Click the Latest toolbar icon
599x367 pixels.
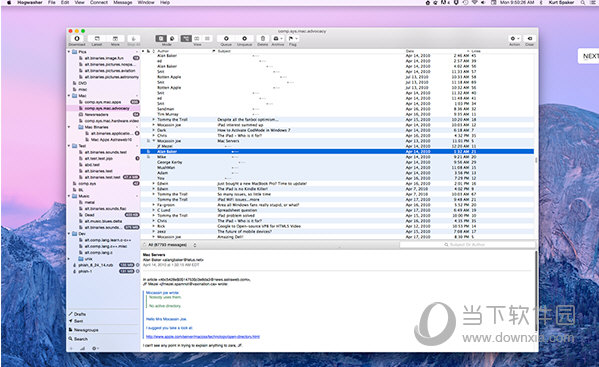[97, 39]
